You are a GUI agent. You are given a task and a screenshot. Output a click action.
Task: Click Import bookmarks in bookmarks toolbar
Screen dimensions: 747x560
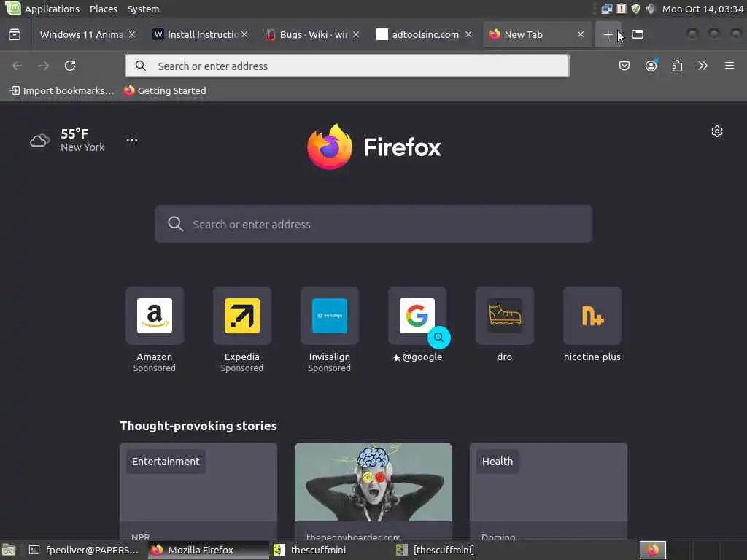coord(62,90)
